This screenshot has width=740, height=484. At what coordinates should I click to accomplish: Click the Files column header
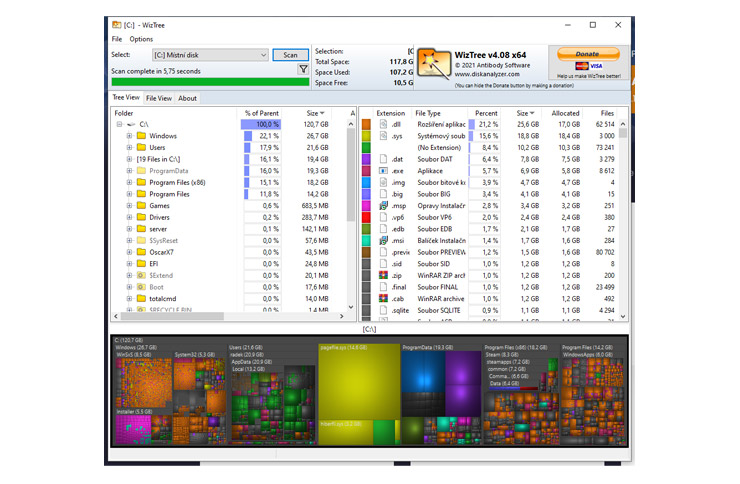(607, 113)
